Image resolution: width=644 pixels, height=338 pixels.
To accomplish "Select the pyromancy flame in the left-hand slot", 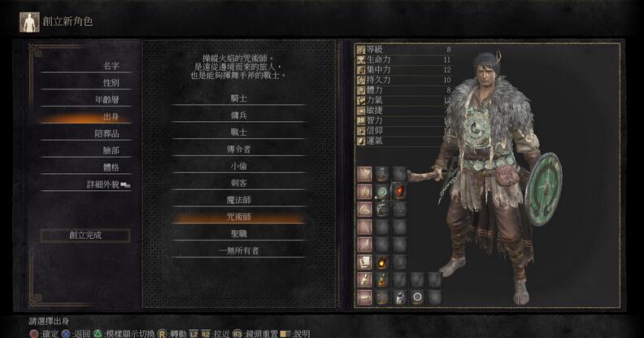I will pos(399,191).
